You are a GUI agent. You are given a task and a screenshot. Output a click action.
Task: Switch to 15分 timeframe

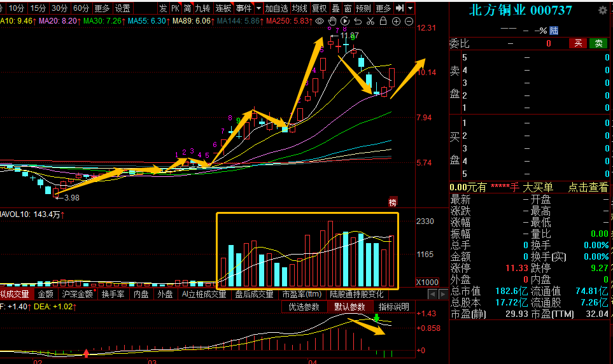pyautogui.click(x=38, y=8)
